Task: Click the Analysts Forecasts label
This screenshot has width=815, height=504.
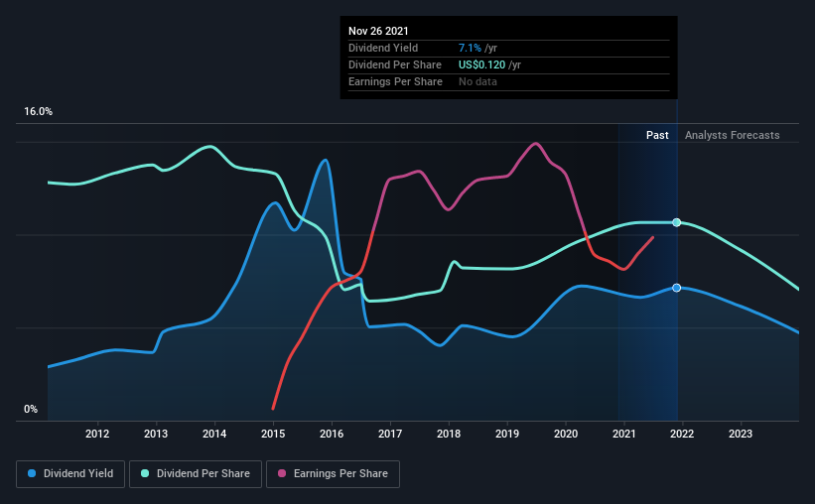Action: (732, 135)
